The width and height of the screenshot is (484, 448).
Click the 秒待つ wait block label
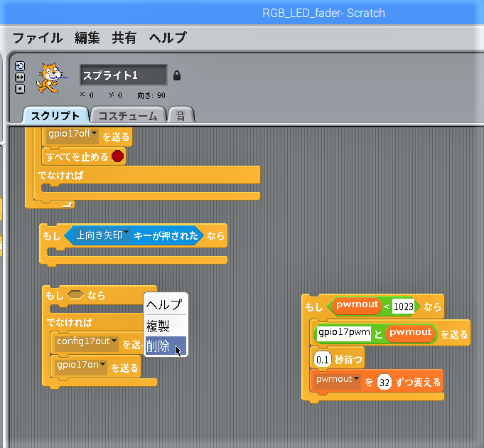(x=348, y=359)
